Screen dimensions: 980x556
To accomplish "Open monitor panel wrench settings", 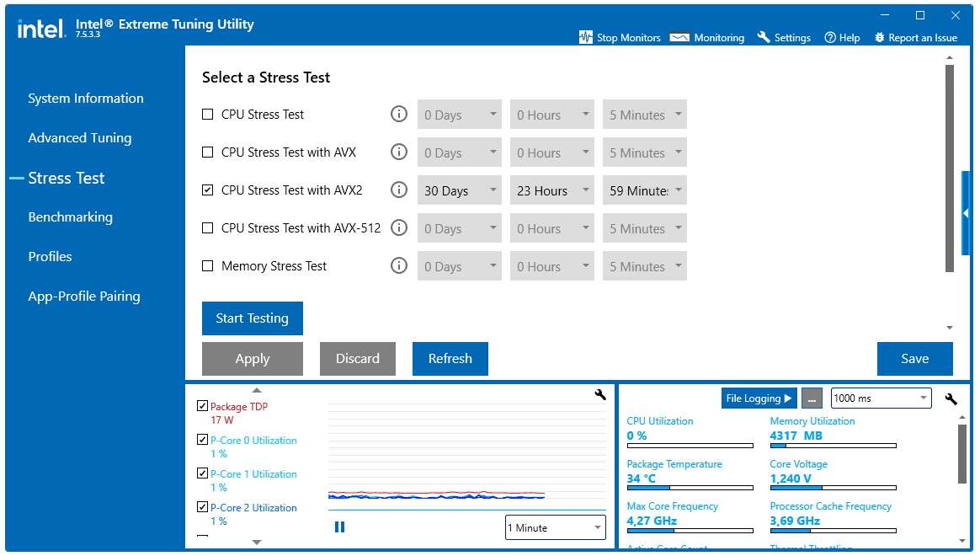I will (x=951, y=398).
